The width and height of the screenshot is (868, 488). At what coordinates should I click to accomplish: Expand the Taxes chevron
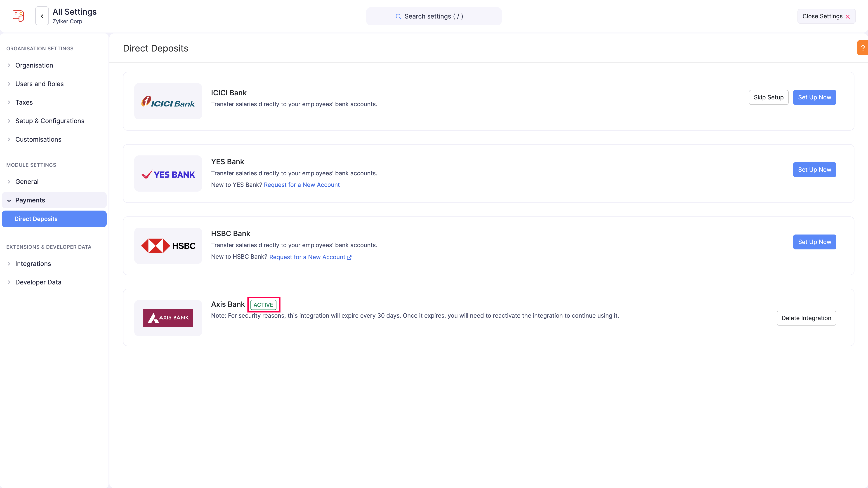coord(9,102)
